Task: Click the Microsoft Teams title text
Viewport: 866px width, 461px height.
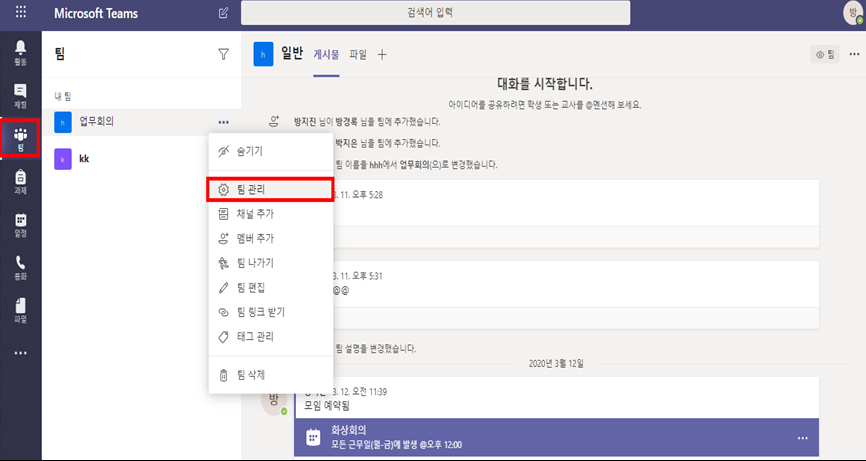Action: pyautogui.click(x=96, y=13)
